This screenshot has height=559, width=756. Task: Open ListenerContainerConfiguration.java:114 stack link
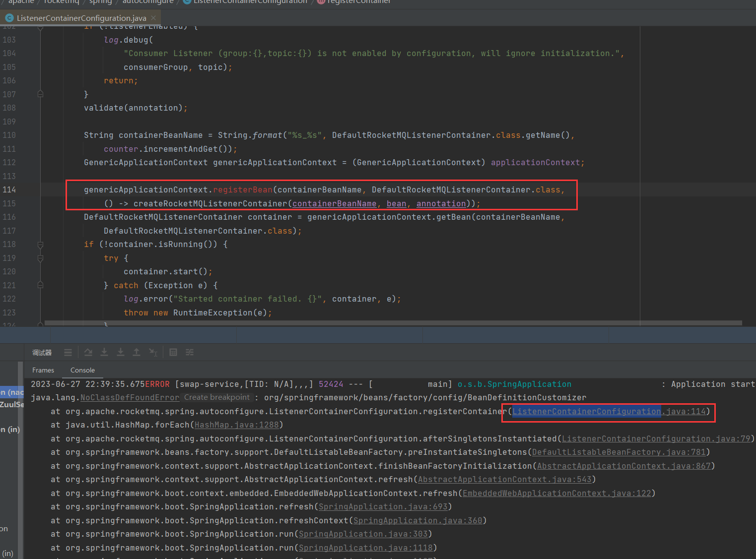[609, 412]
